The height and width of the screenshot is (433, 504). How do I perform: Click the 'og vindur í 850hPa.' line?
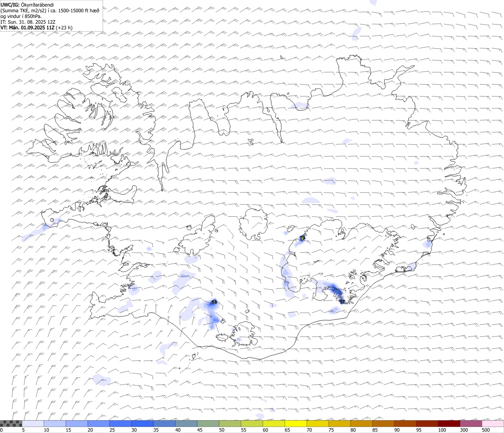click(x=21, y=16)
